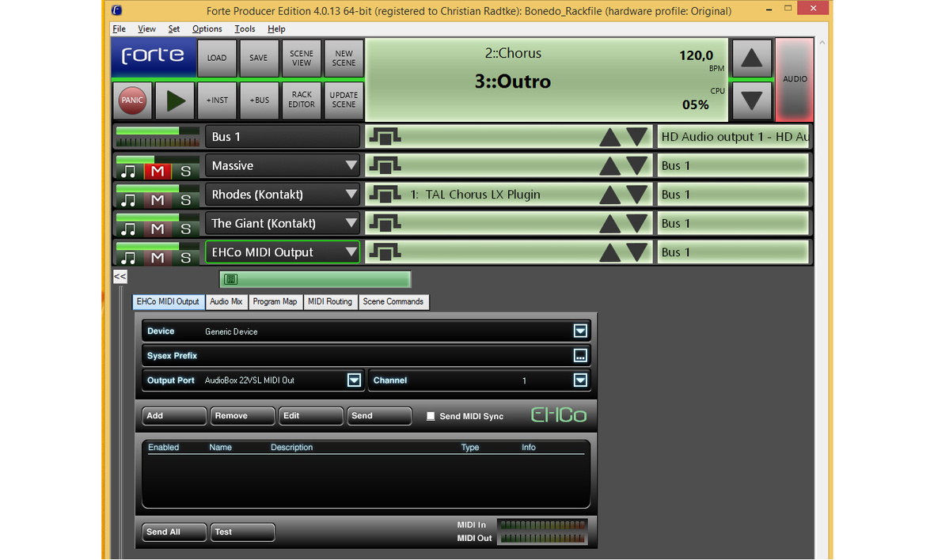Expand the Rhodes (Kontakt) dropdown arrow
This screenshot has height=560, width=934.
351,195
